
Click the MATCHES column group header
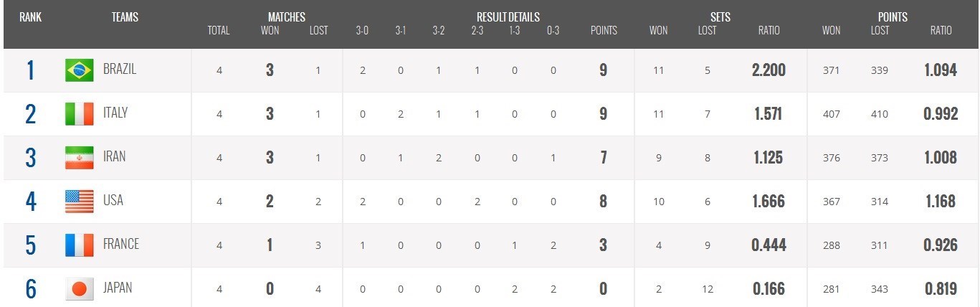click(x=286, y=16)
